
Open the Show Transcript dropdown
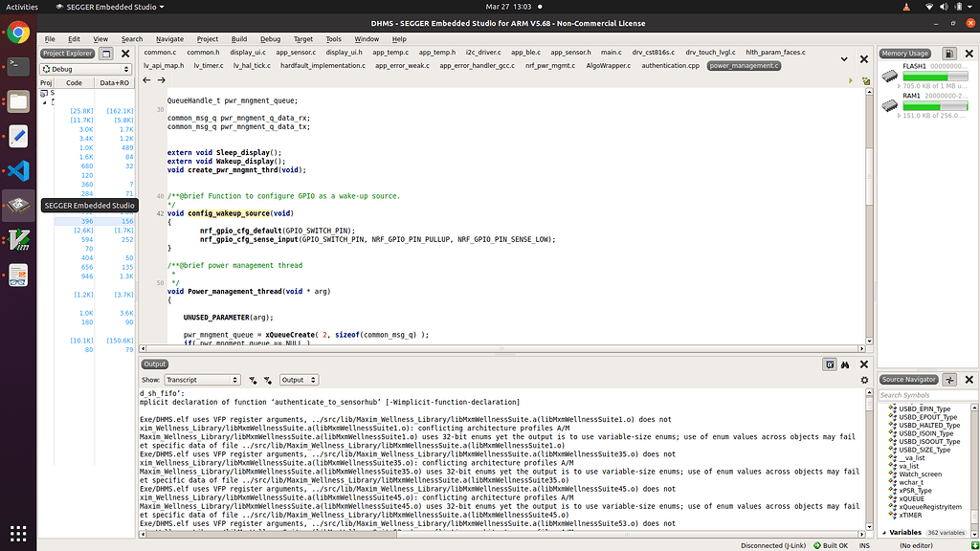pyautogui.click(x=201, y=380)
